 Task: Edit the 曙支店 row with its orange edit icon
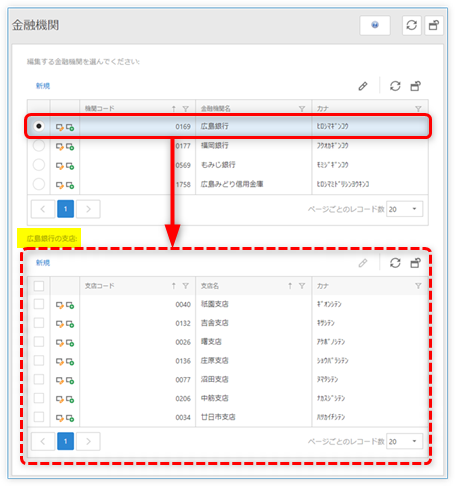60,343
